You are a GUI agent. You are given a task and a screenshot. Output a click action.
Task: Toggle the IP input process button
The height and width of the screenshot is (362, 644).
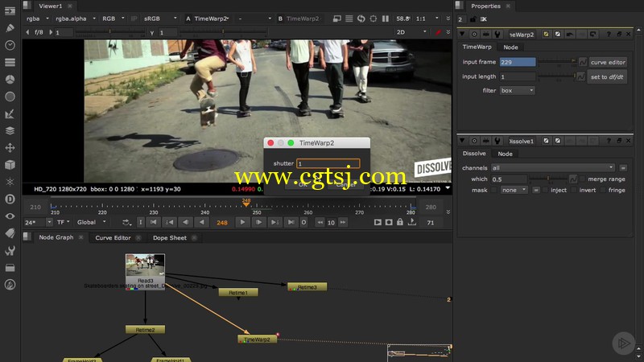134,19
